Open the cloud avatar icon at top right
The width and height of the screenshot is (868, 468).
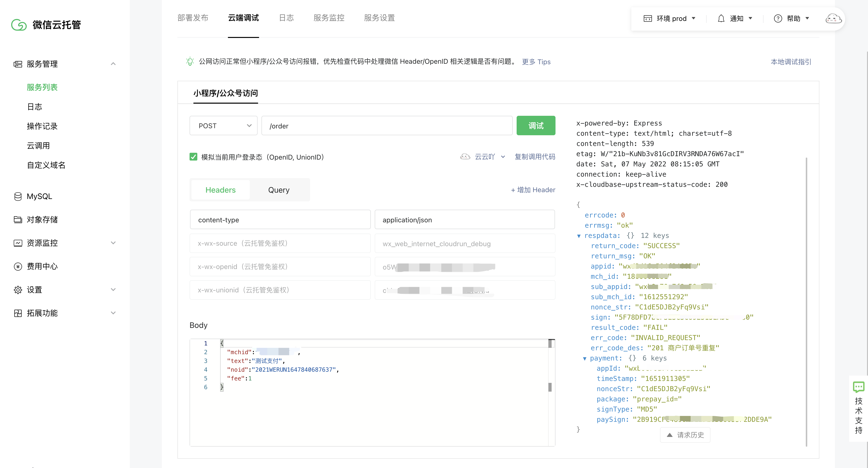click(833, 18)
